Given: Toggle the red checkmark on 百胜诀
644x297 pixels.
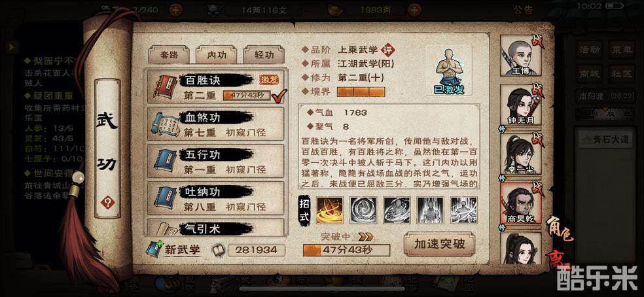Looking at the screenshot, I should (x=279, y=96).
